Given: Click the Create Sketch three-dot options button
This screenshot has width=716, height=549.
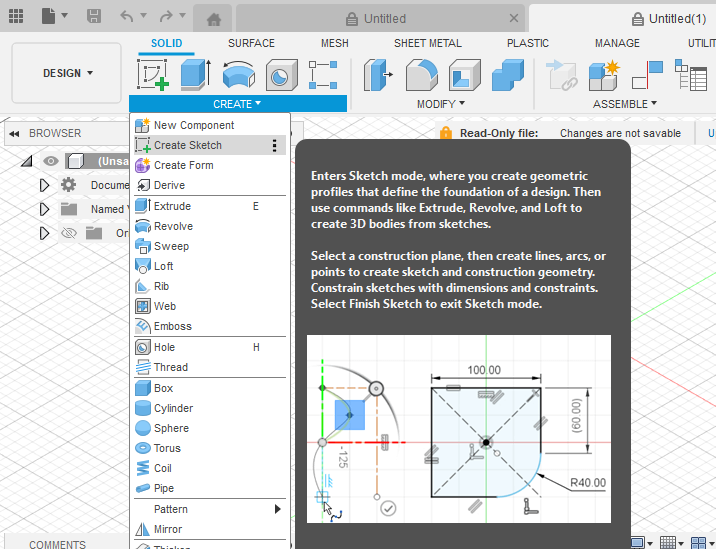Looking at the screenshot, I should coord(275,145).
